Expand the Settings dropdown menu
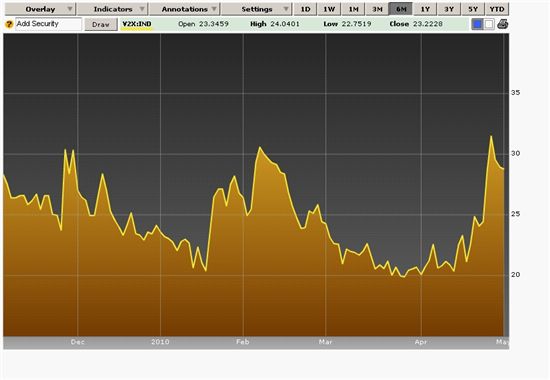 pos(257,9)
